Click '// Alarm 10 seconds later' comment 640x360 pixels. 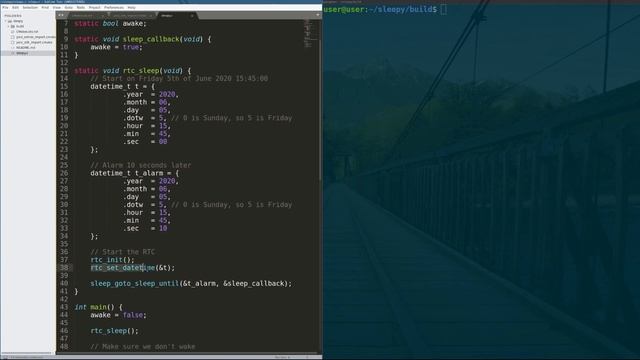(x=140, y=165)
